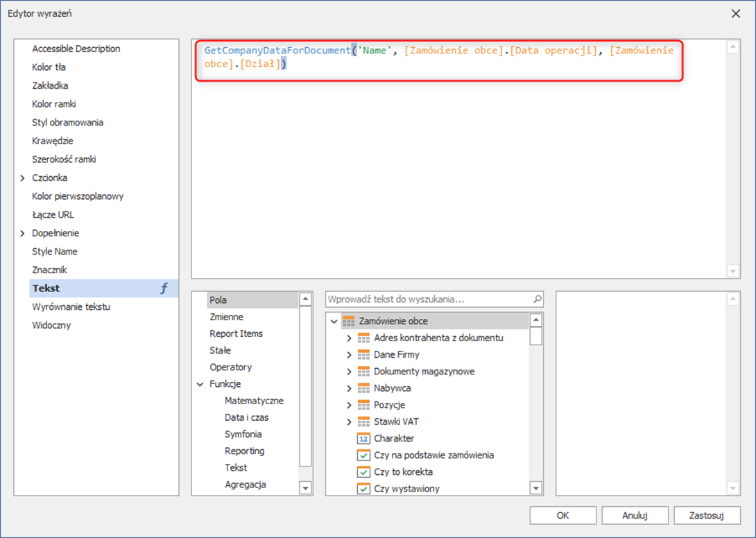Screen dimensions: 756x538
Task: Click the table icon beside Nabywca
Action: [364, 388]
